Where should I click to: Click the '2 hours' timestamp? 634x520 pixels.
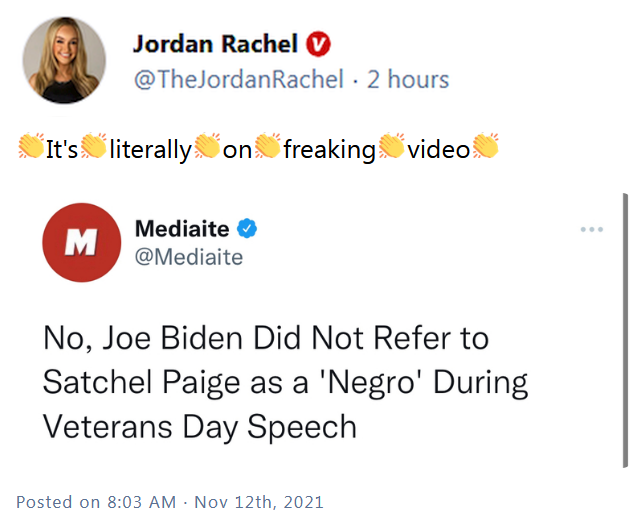[x=408, y=79]
